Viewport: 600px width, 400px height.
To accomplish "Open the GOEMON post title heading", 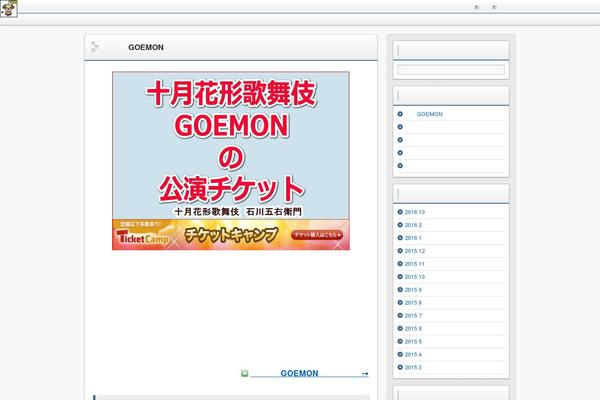I will coord(146,47).
